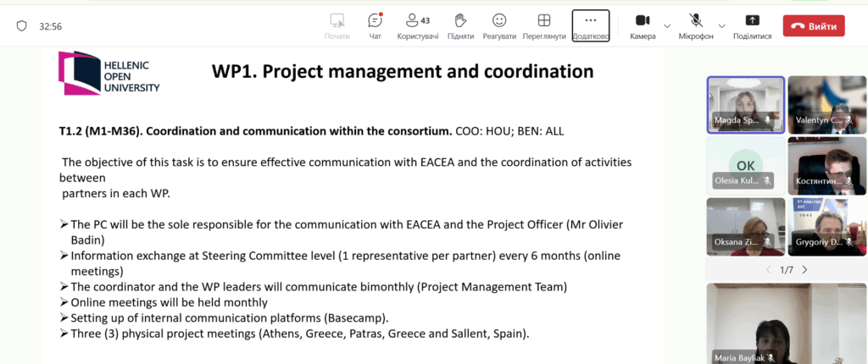Change the view layout (Переглянути)

[x=544, y=25]
